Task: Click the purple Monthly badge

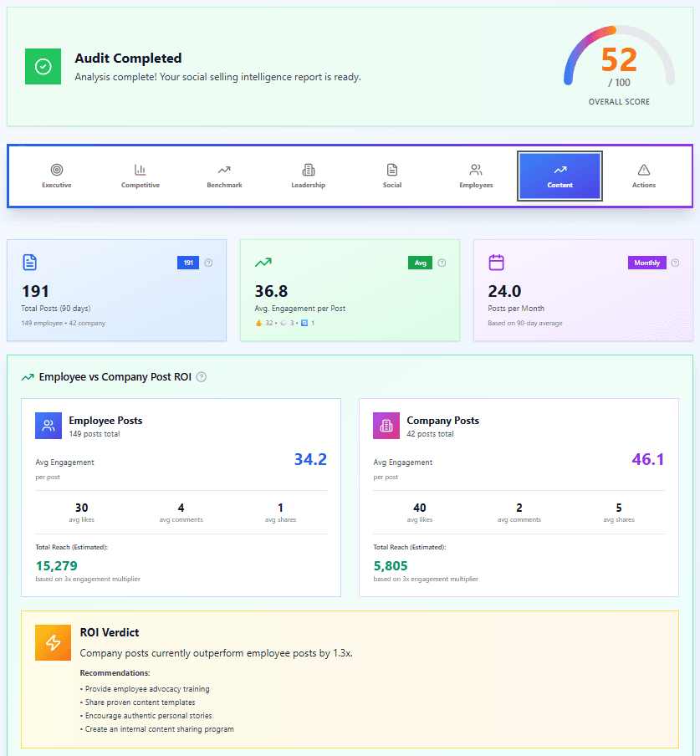Action: pyautogui.click(x=647, y=263)
